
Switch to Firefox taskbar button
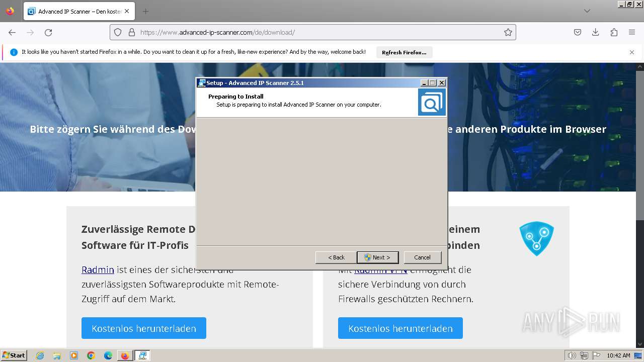point(125,355)
